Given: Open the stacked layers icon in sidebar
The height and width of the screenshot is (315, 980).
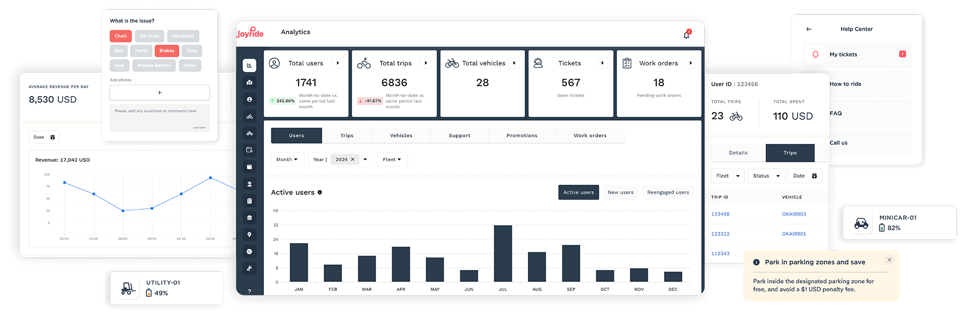Looking at the screenshot, I should pyautogui.click(x=249, y=217).
